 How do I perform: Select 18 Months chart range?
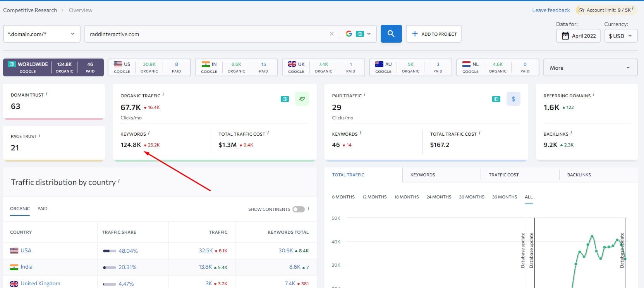tap(407, 197)
